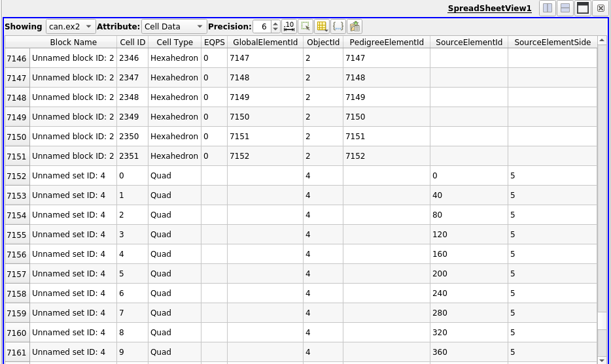Toggle column visibility icon
The height and width of the screenshot is (364, 611).
[x=322, y=27]
